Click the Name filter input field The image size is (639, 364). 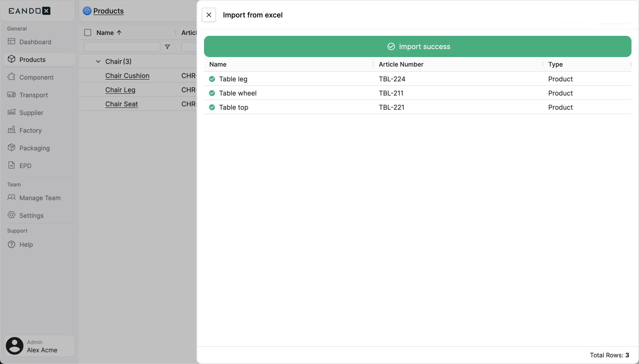coord(121,46)
